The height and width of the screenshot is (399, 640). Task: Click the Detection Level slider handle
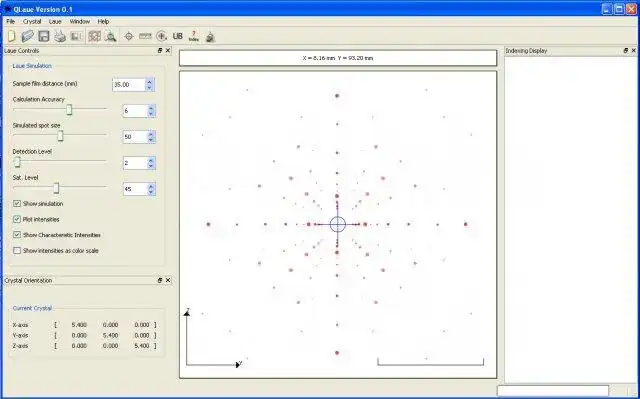17,162
